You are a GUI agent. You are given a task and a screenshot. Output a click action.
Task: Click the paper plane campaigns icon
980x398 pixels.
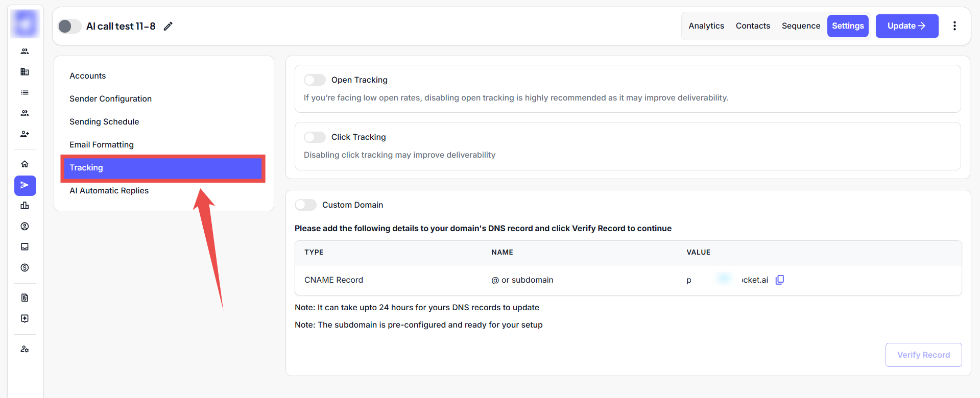[x=25, y=185]
